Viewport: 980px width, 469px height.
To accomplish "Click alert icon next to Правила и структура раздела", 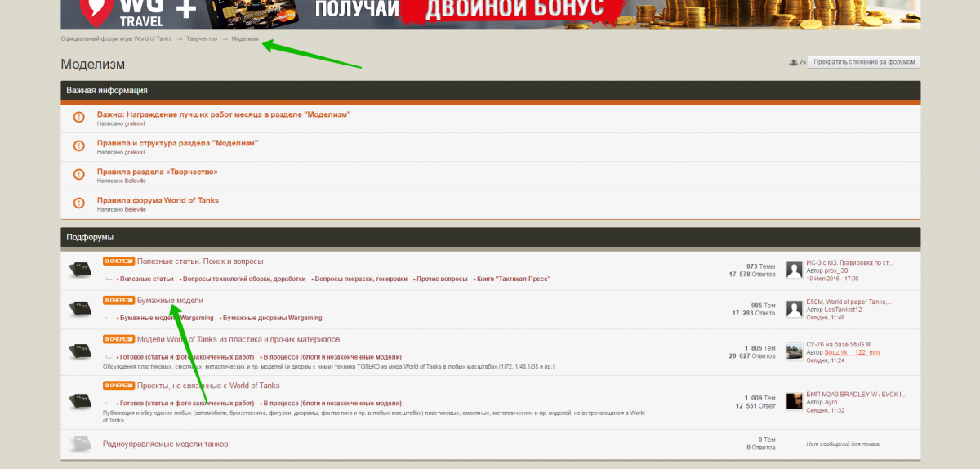I will pyautogui.click(x=78, y=146).
